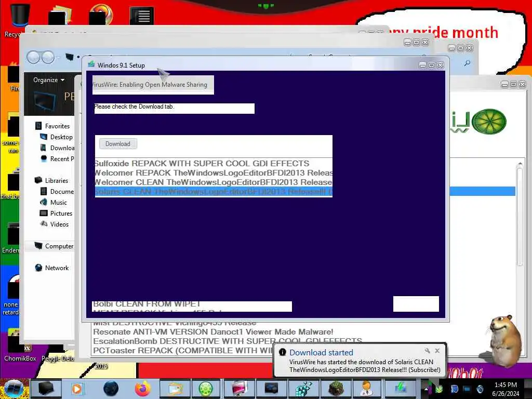The width and height of the screenshot is (532, 399).
Task: Switch to Windos Setup taskbar button
Action: (401, 389)
